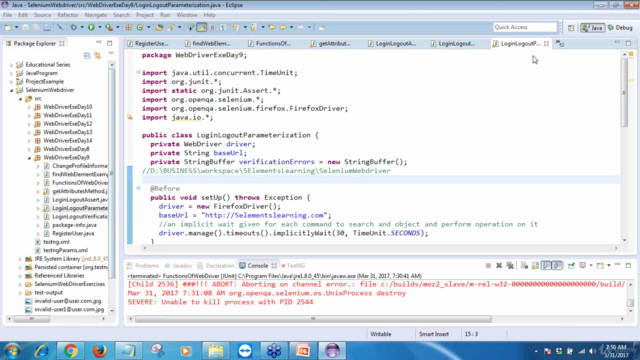Open the Debug button dropdown arrow
Screen dimensions: 640x360
pos(82,27)
